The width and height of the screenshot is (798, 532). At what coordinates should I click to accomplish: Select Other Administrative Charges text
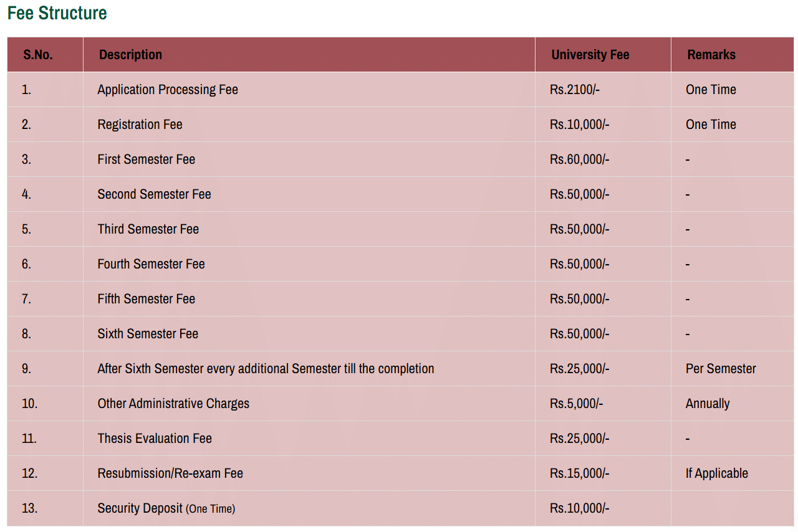pos(173,404)
